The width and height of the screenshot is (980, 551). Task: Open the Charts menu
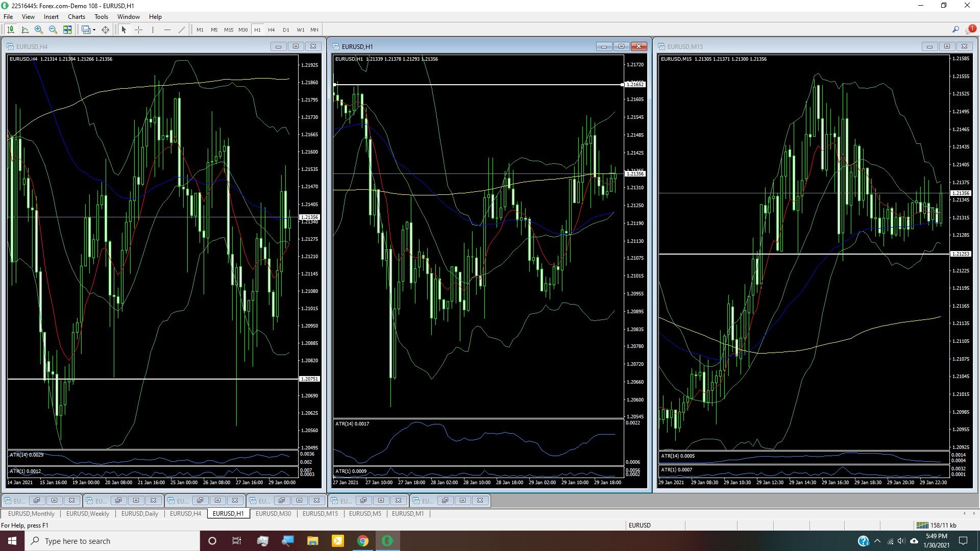[x=77, y=17]
